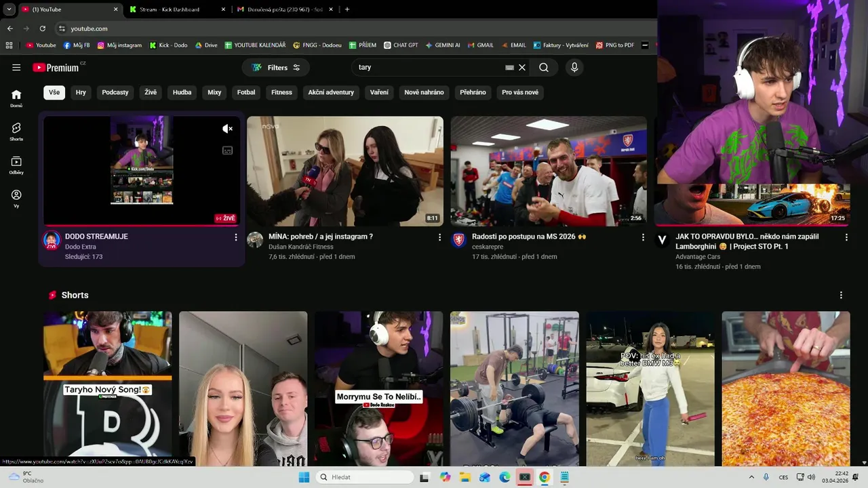
Task: Open Shorts section more options menu
Action: [841, 295]
